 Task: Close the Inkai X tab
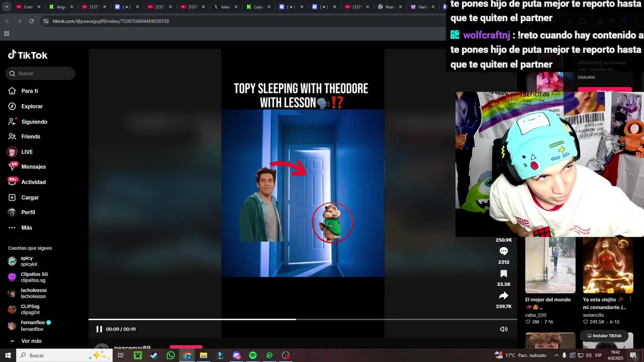click(236, 7)
